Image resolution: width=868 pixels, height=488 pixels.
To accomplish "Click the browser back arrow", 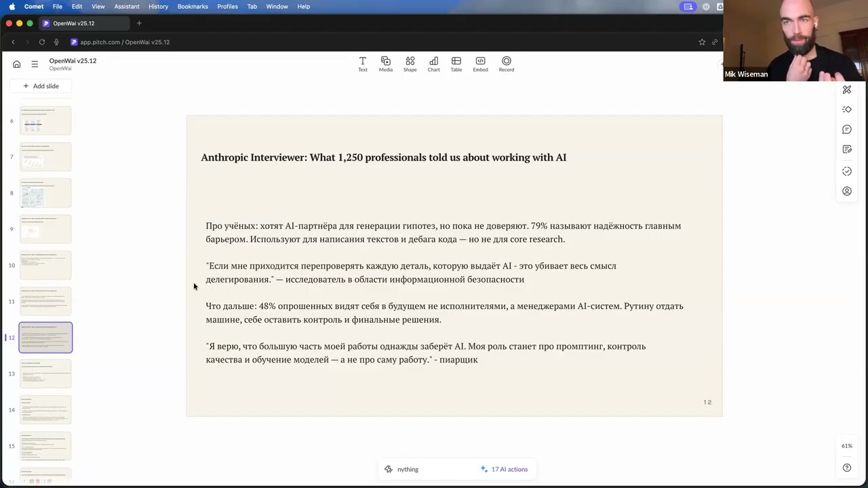I will tap(13, 42).
